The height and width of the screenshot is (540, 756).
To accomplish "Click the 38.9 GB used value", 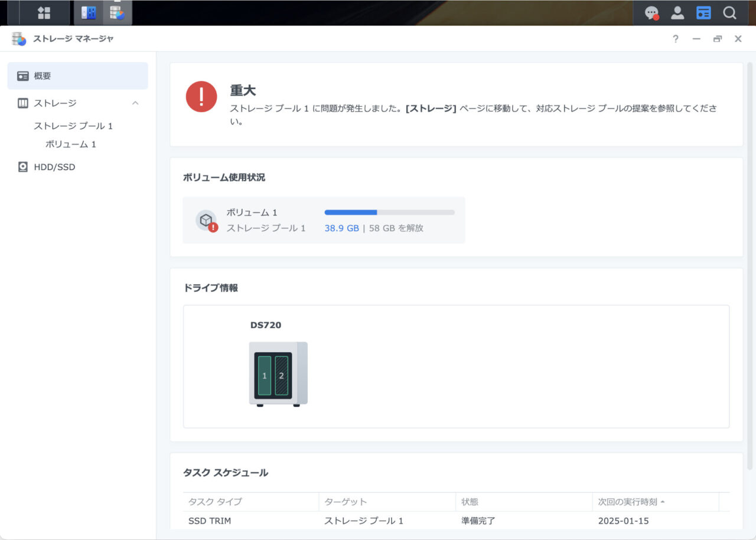I will pyautogui.click(x=342, y=228).
